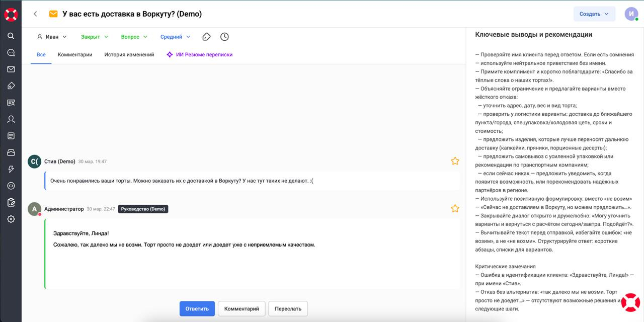The height and width of the screenshot is (322, 644).
Task: Open the История изменений tab
Action: pos(129,54)
